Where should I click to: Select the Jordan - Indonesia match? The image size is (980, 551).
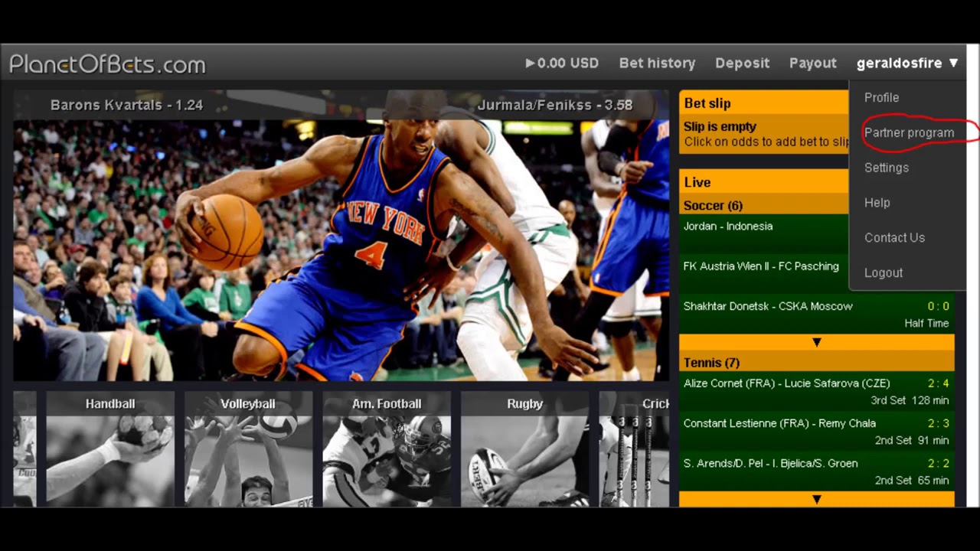click(764, 233)
